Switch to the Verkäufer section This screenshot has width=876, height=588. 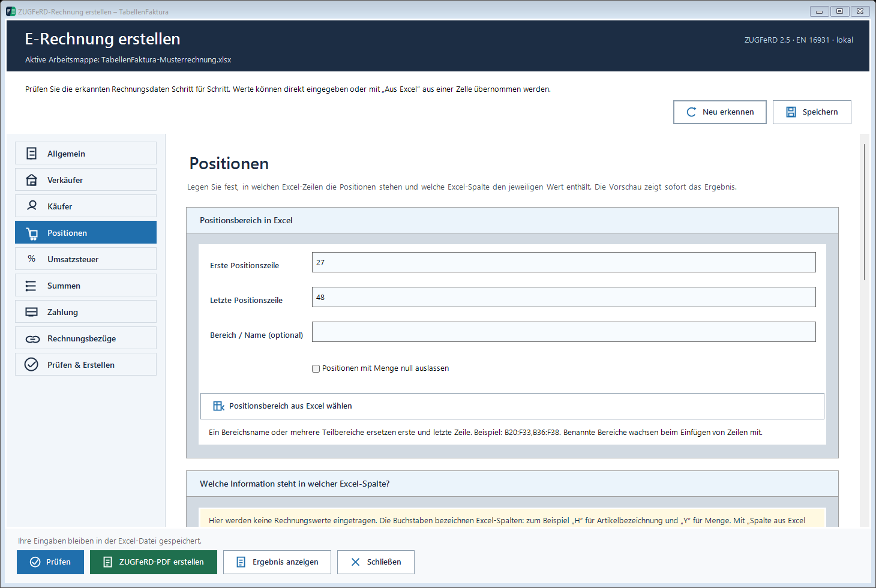[x=86, y=179]
